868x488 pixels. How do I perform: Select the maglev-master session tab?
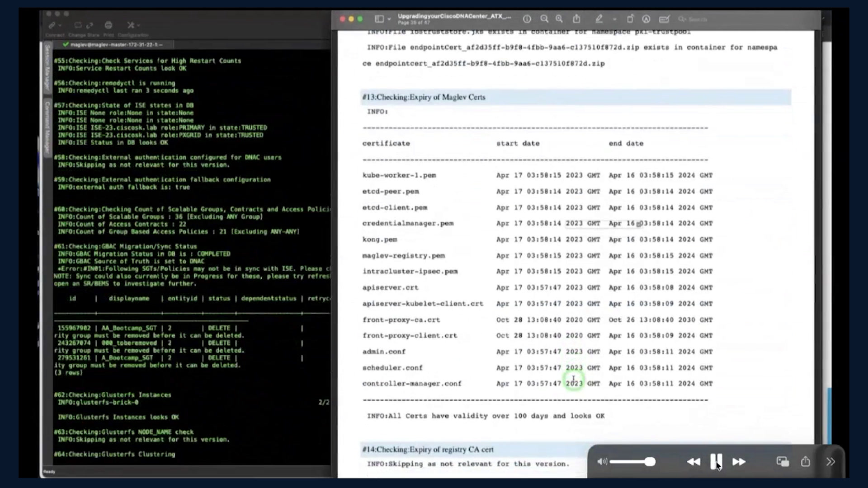click(113, 45)
